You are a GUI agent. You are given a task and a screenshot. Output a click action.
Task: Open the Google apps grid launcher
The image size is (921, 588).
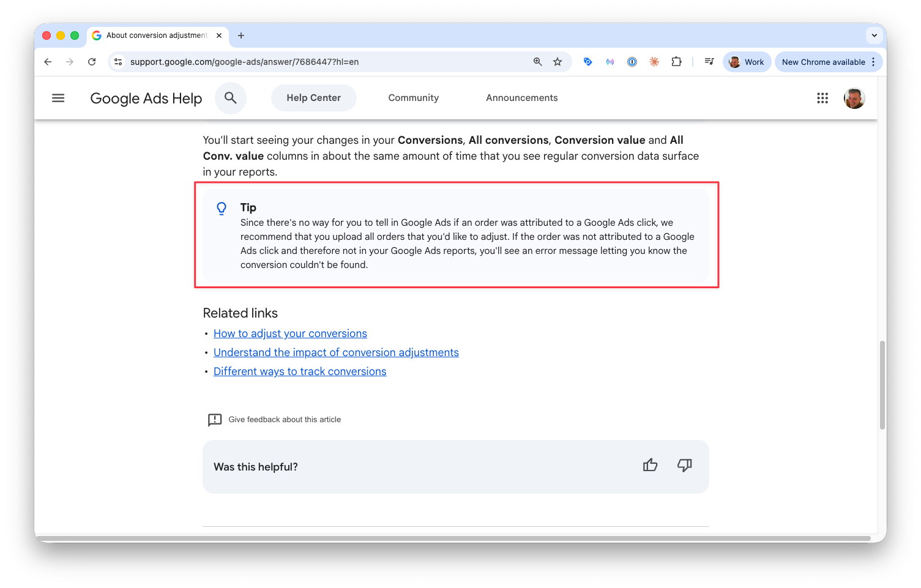click(x=822, y=98)
